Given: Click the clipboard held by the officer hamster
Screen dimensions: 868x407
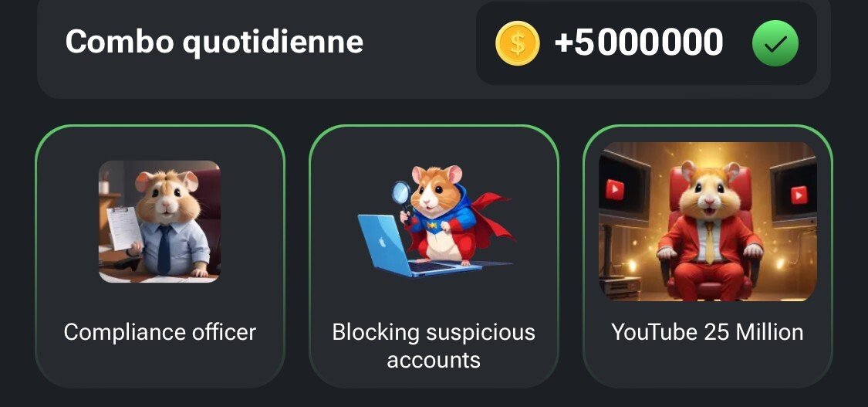Looking at the screenshot, I should [x=123, y=228].
